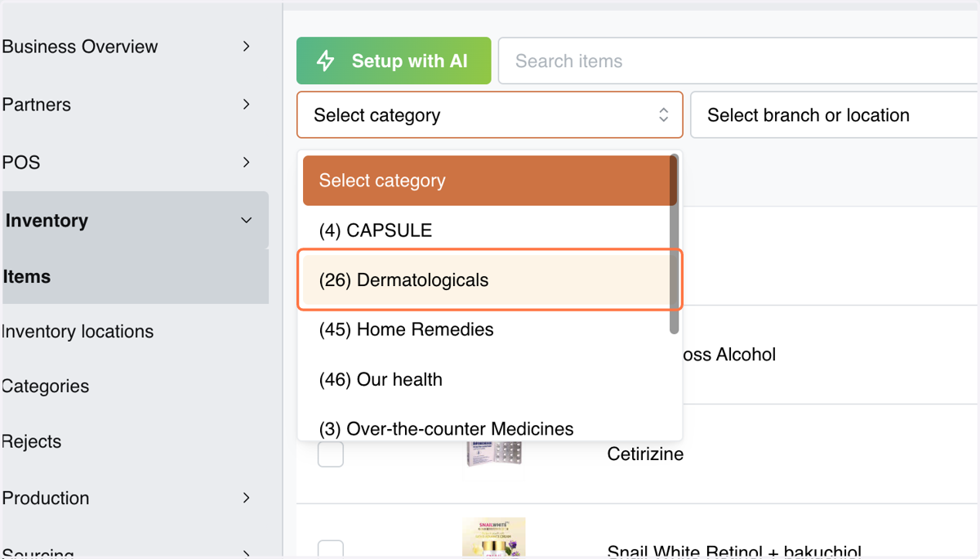Click the Partners sidebar label

click(37, 105)
